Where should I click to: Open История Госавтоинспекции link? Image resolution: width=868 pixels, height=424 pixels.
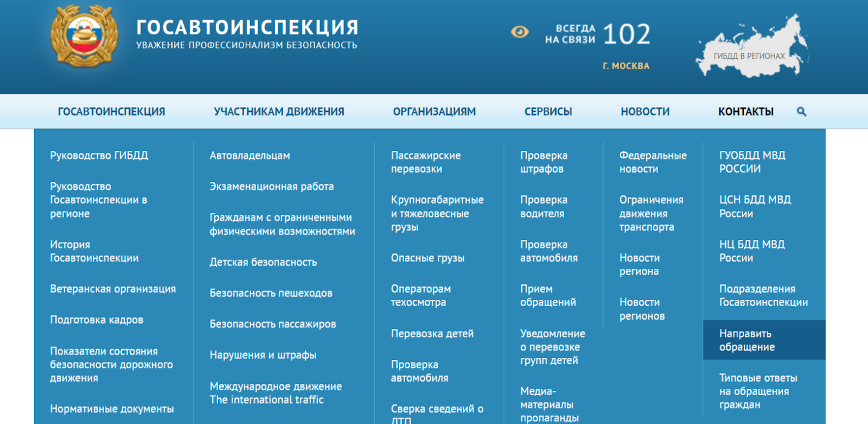point(94,251)
